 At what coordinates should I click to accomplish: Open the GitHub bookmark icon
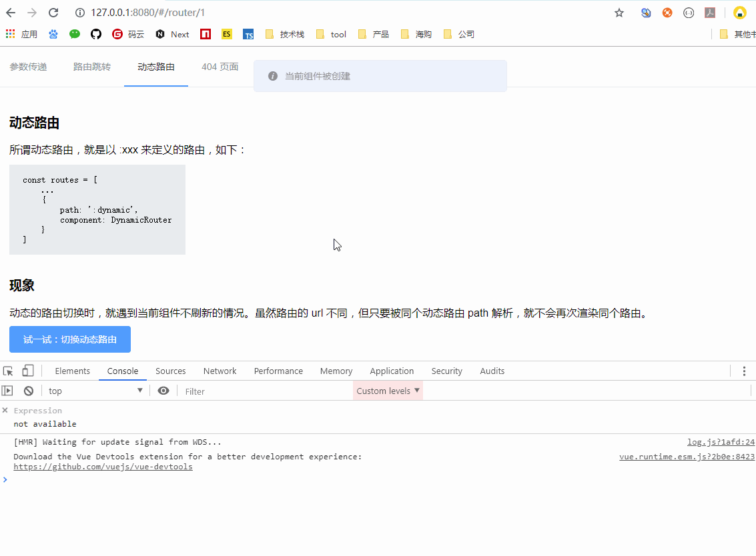[96, 34]
